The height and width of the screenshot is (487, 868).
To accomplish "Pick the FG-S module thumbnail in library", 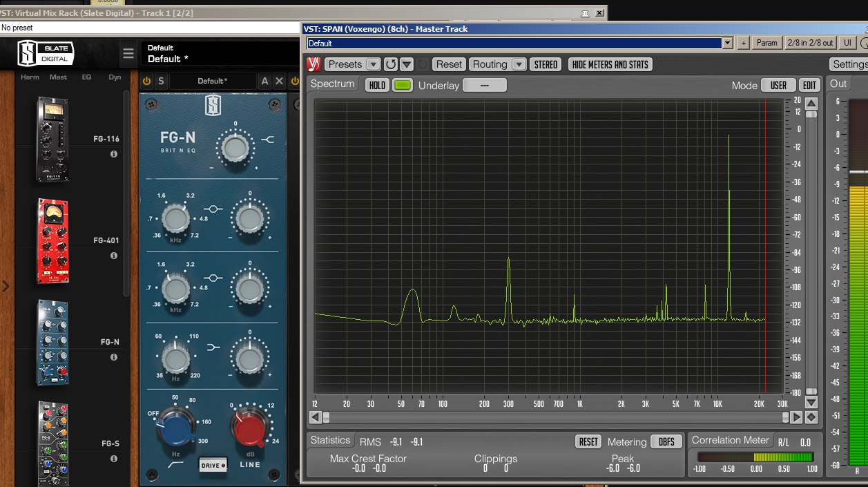I will (52, 443).
